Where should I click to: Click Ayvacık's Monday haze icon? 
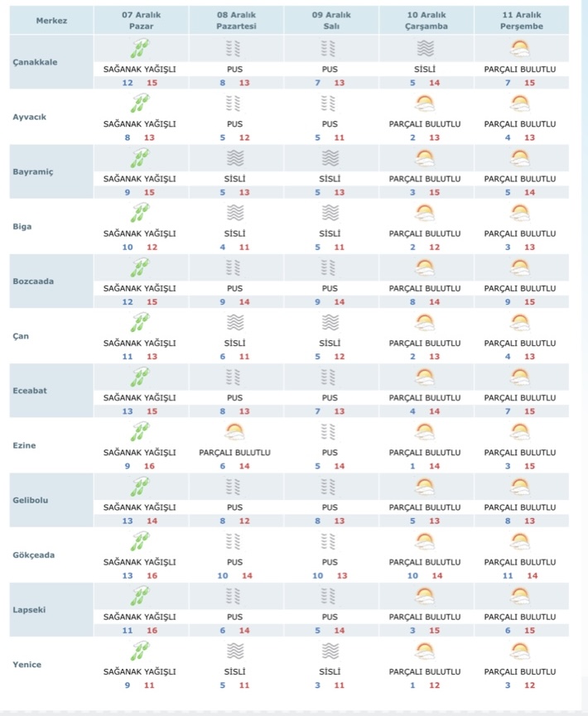coord(234,103)
